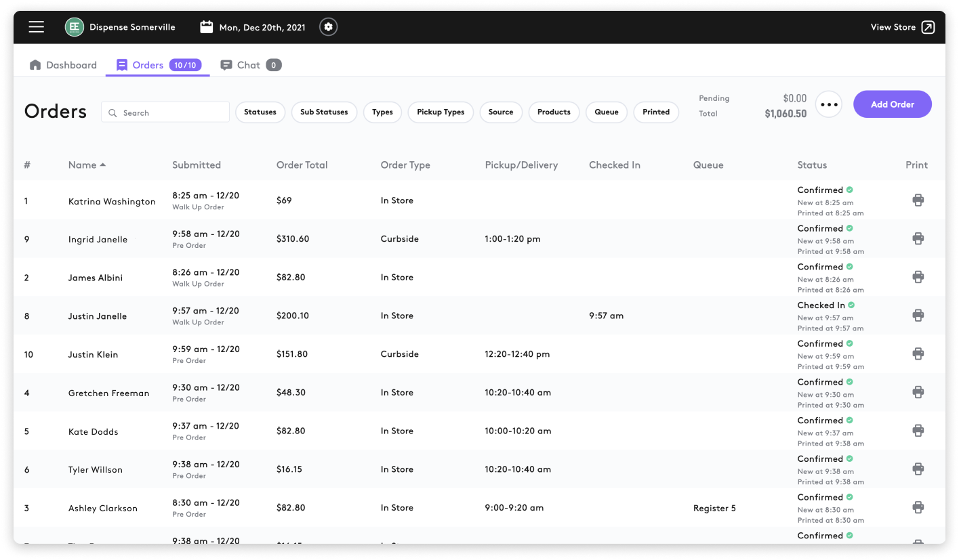959x560 pixels.
Task: Open the Chat tab
Action: [x=248, y=65]
